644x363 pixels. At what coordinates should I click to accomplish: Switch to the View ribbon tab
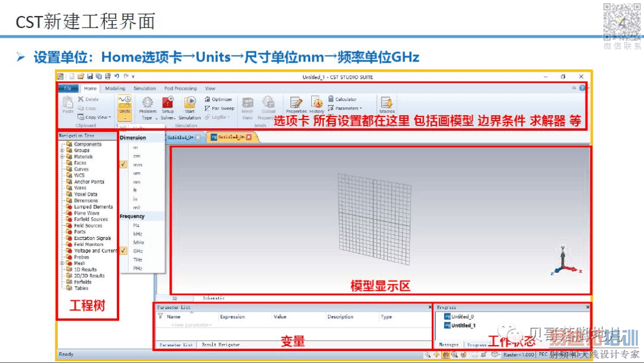point(210,88)
